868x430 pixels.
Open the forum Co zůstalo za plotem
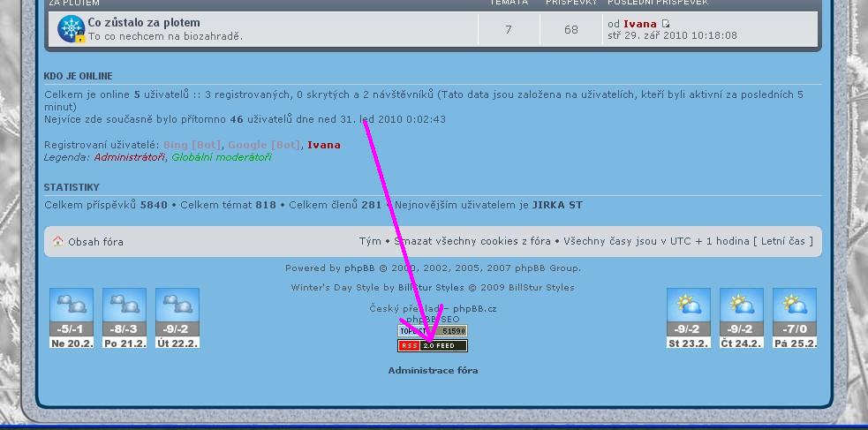coord(144,22)
